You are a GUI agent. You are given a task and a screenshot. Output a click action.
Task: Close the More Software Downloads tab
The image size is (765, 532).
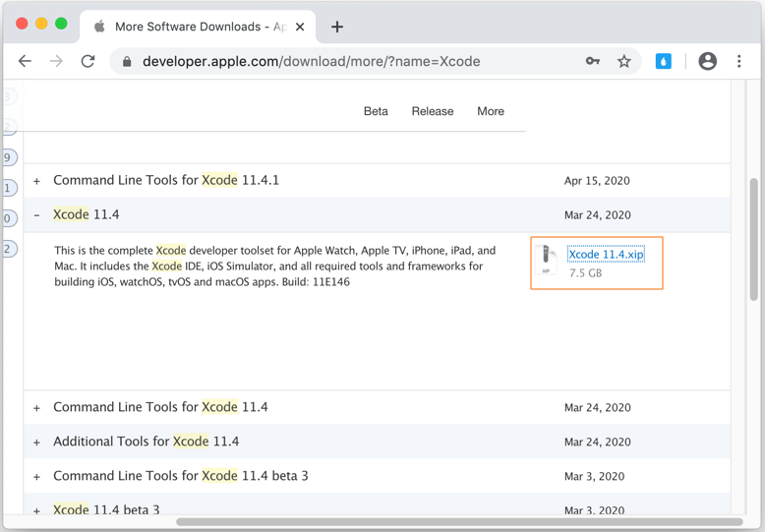point(300,27)
